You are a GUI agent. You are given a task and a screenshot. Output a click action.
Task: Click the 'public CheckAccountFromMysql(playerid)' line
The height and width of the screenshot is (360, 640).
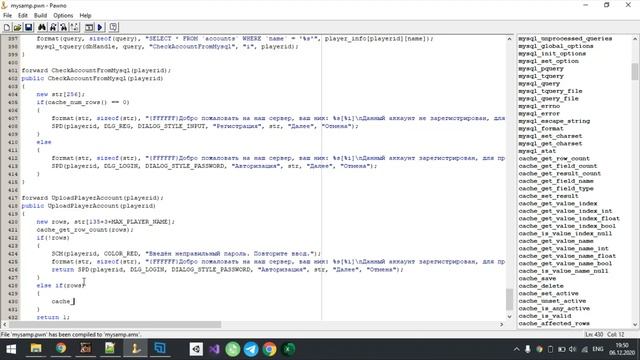[92, 78]
